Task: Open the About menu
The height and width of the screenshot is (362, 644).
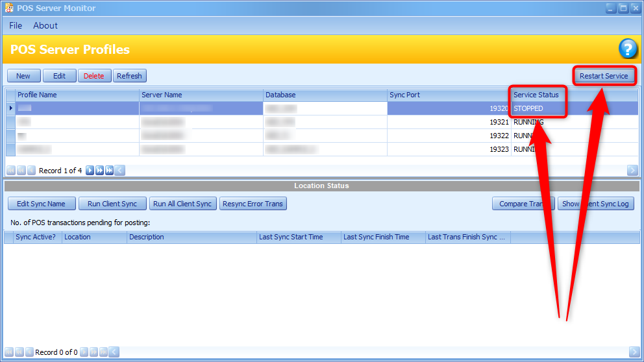Action: [45, 25]
